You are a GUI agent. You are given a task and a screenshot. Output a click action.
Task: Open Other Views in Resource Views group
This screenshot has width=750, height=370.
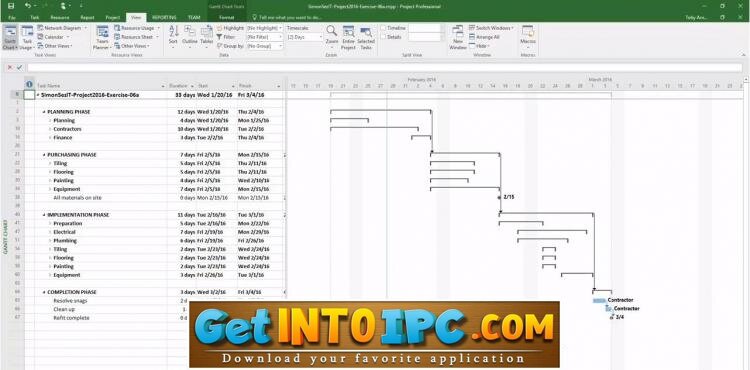[132, 46]
